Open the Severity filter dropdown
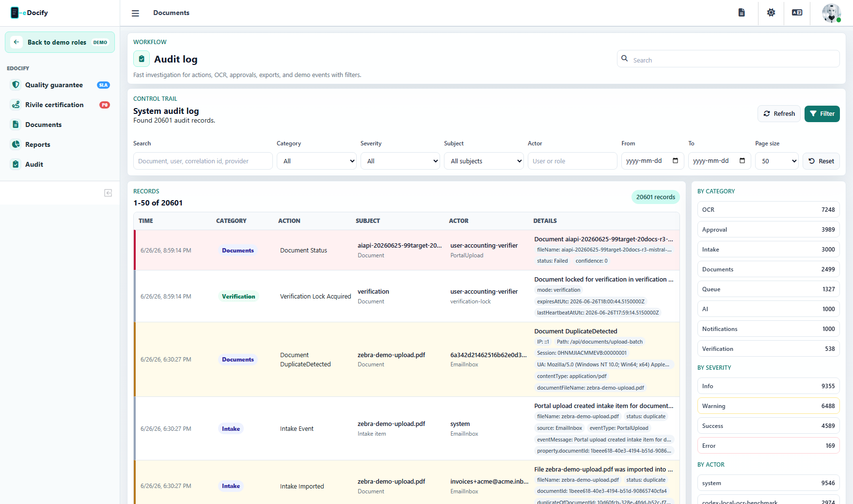The width and height of the screenshot is (853, 504). click(x=400, y=161)
